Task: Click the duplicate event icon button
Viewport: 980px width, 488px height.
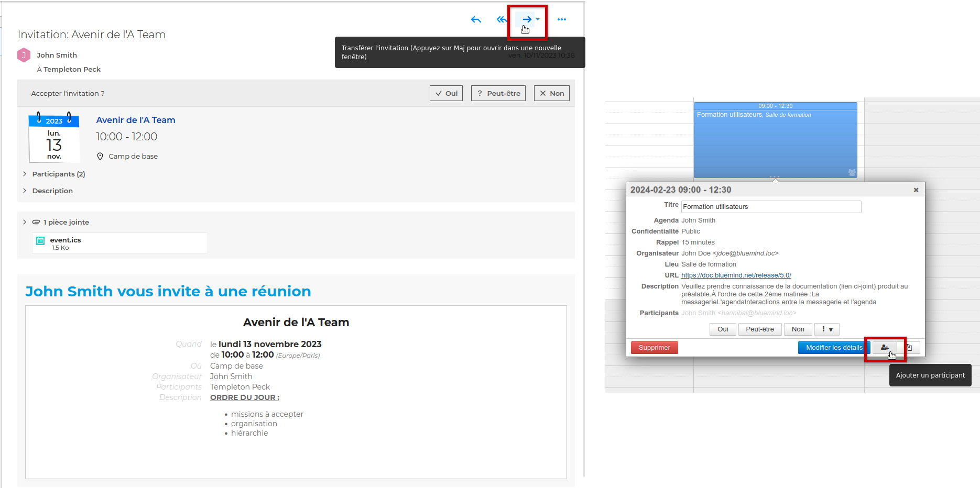Action: [910, 348]
